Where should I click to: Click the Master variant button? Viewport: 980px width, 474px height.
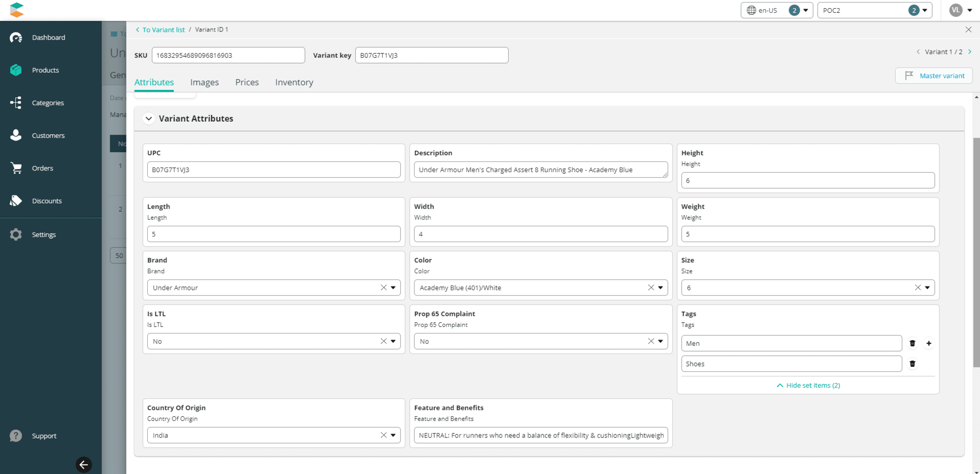(934, 76)
